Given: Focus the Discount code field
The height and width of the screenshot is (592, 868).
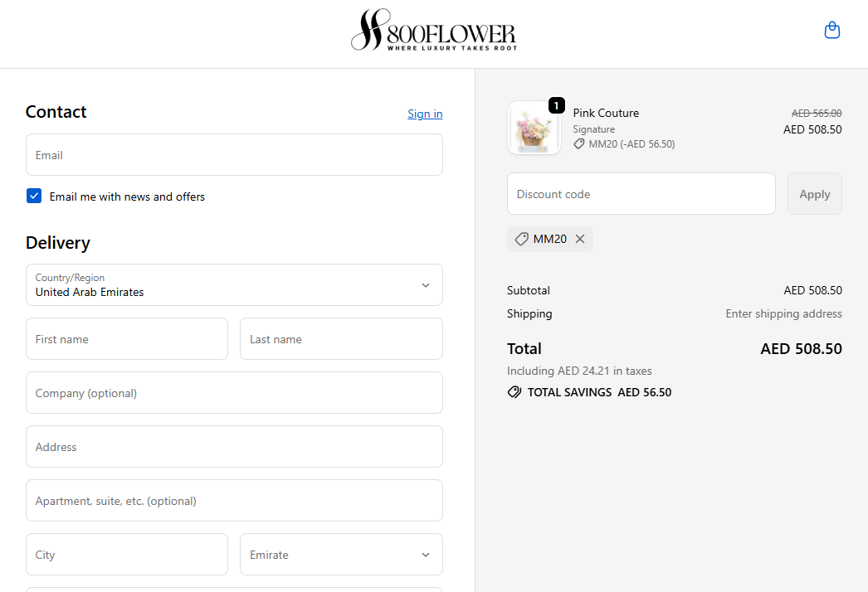Looking at the screenshot, I should pyautogui.click(x=641, y=194).
